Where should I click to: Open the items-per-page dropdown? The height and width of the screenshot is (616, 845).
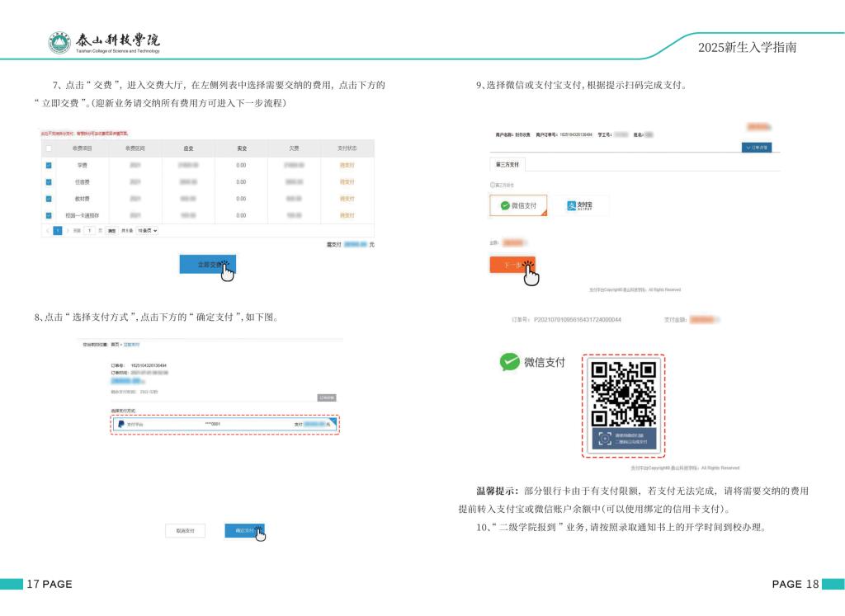(x=147, y=231)
